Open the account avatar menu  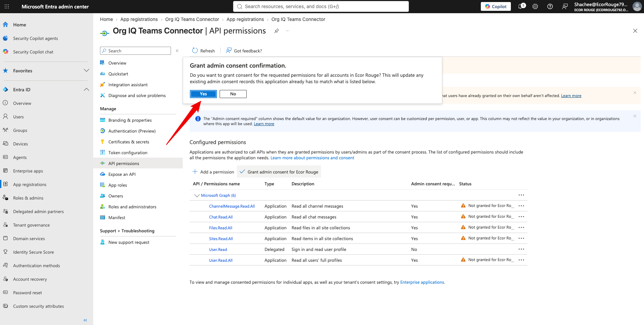637,6
